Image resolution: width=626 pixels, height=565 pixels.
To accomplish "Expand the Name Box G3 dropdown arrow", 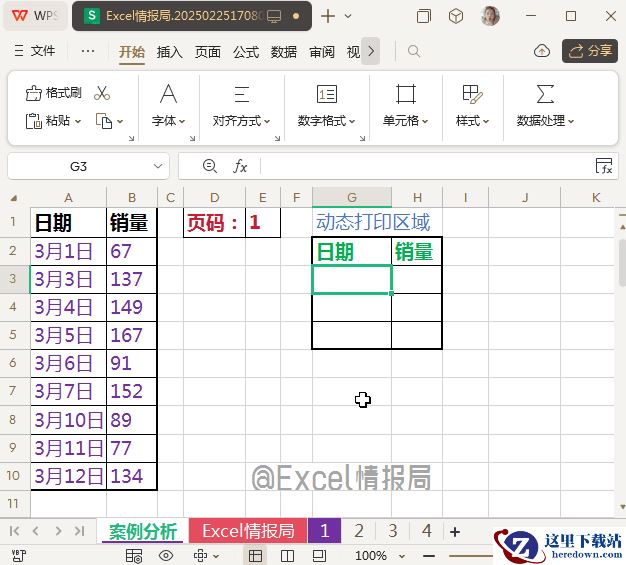I will (x=158, y=166).
